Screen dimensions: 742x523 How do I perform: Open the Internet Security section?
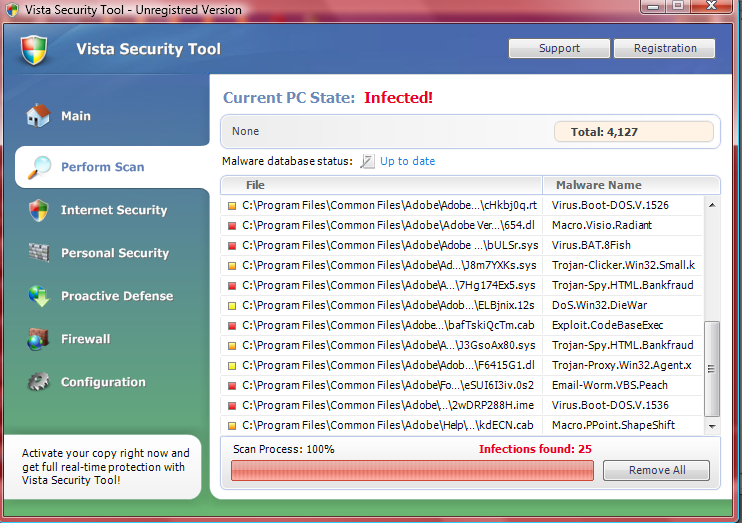pos(114,210)
